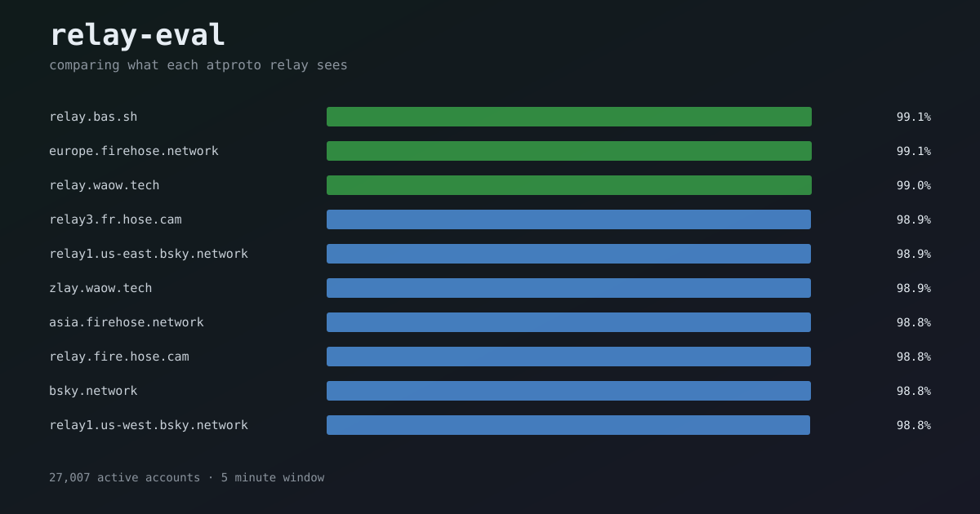Click the blue bar for relay.fire.hose.cam

pos(568,357)
